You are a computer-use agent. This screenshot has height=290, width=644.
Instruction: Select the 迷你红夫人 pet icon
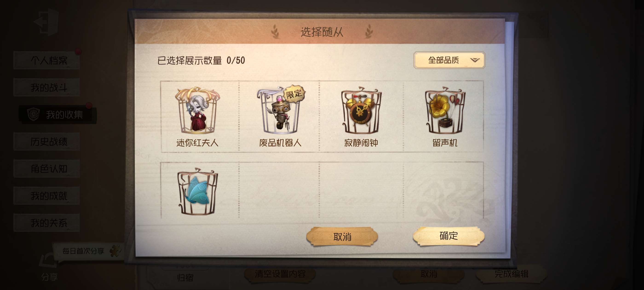click(x=197, y=110)
